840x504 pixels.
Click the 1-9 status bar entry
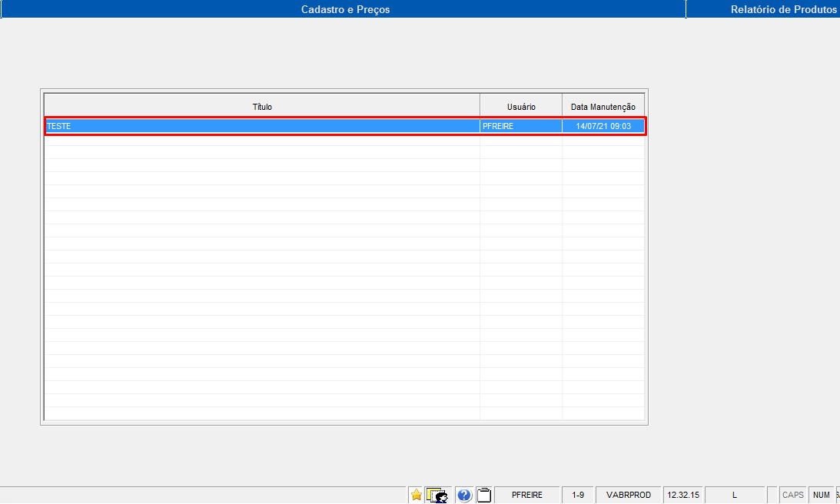click(577, 495)
